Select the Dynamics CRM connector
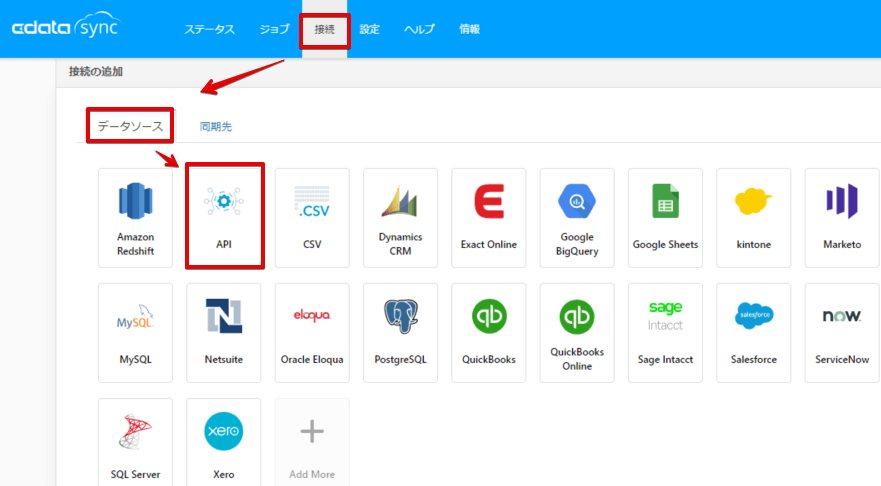Image resolution: width=881 pixels, height=486 pixels. pos(400,218)
